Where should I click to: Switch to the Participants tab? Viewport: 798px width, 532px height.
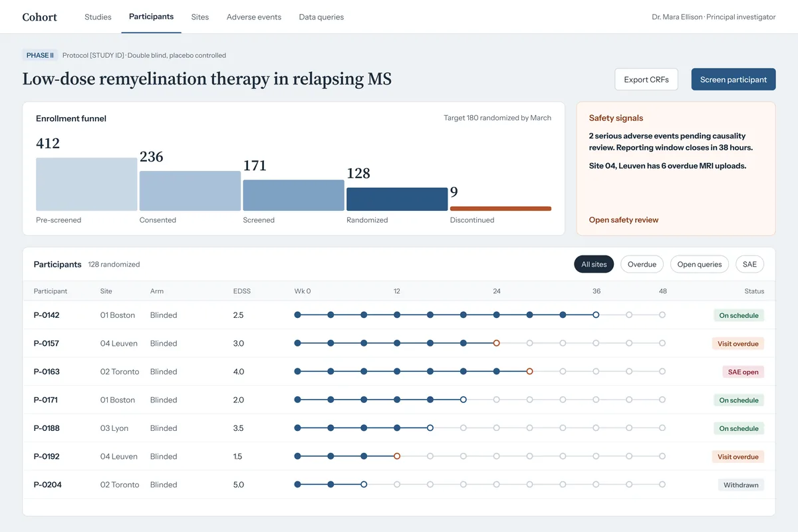151,17
